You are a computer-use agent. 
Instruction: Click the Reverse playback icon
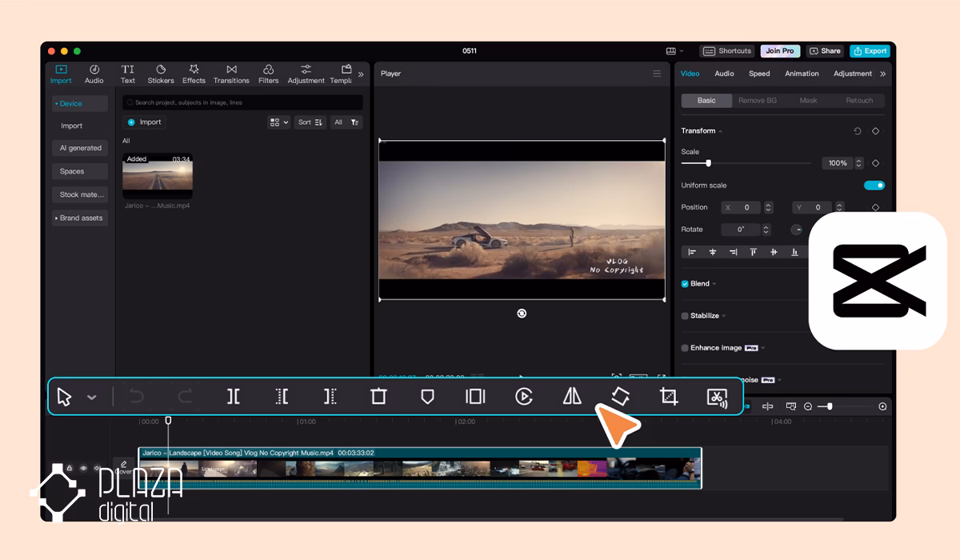[x=524, y=396]
